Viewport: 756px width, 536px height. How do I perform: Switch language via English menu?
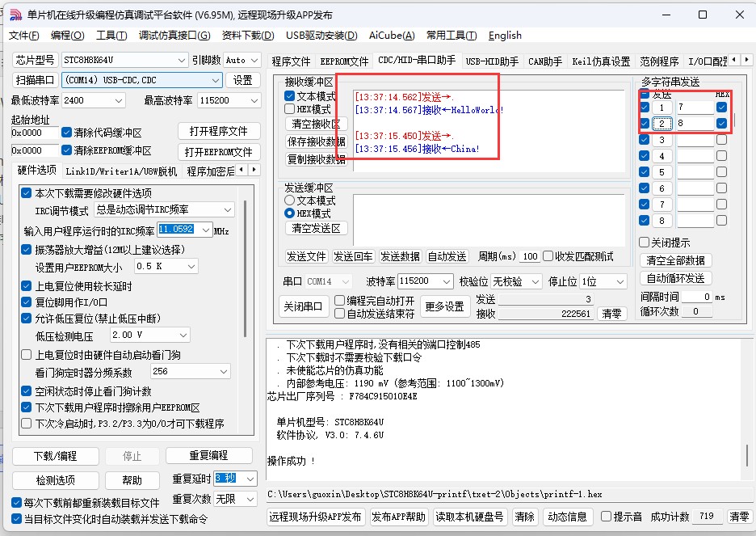(x=505, y=36)
